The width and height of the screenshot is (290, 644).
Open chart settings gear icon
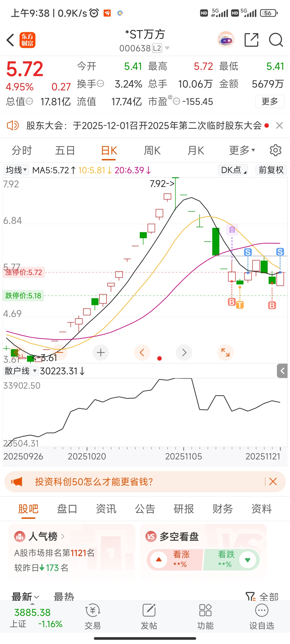tap(275, 150)
